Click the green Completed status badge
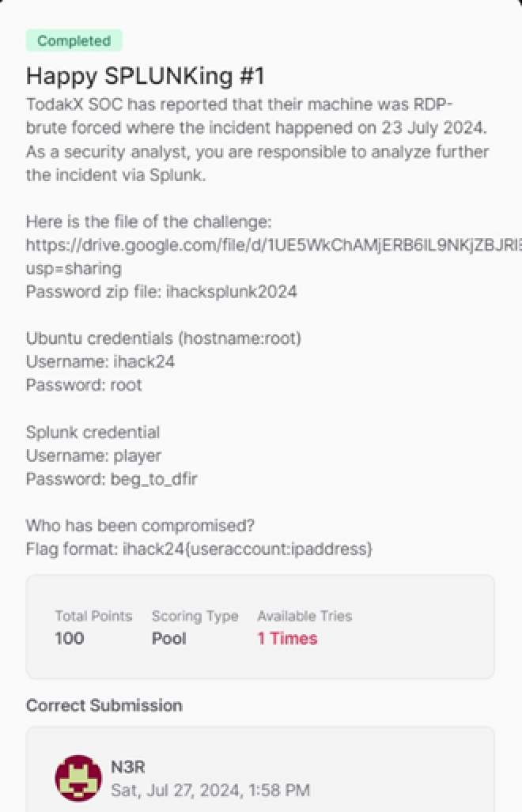522x812 pixels. point(74,41)
